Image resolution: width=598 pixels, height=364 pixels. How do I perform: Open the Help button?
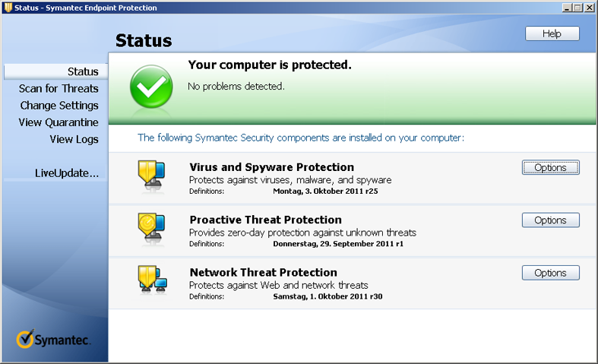point(552,33)
